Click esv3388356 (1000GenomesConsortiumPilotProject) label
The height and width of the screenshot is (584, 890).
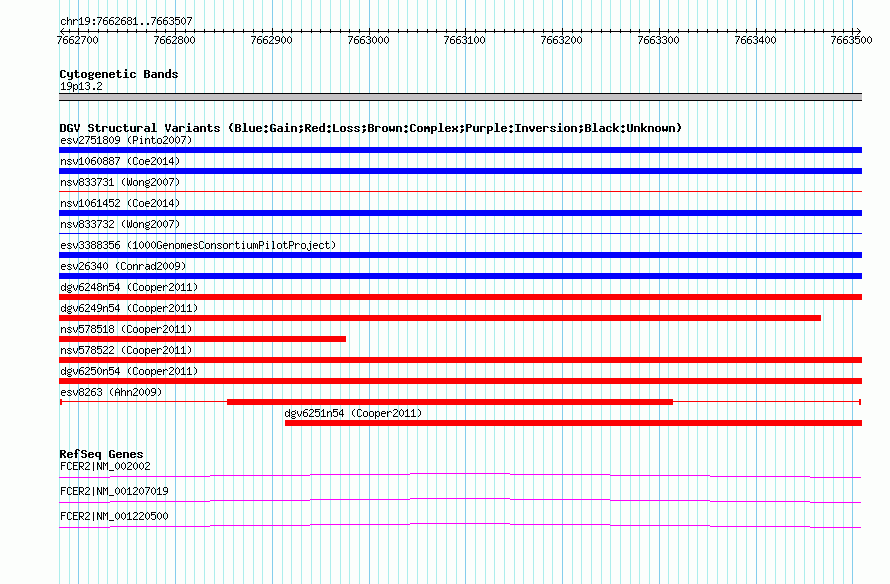[x=198, y=245]
